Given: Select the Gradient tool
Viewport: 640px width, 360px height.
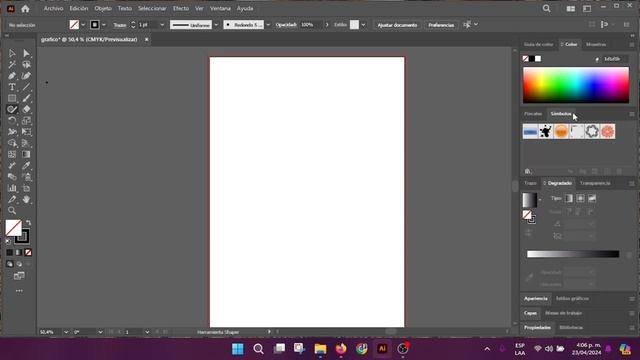Looking at the screenshot, I should click(27, 154).
